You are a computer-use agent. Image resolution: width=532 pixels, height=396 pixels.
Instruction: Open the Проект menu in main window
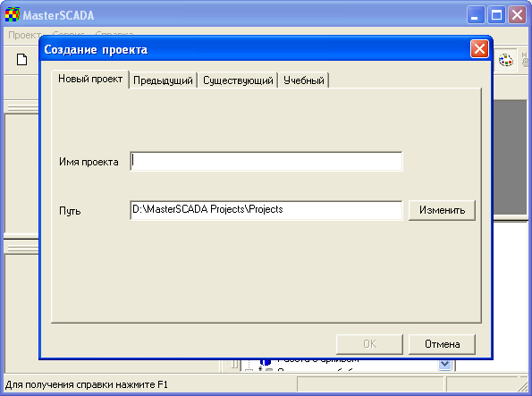[24, 35]
